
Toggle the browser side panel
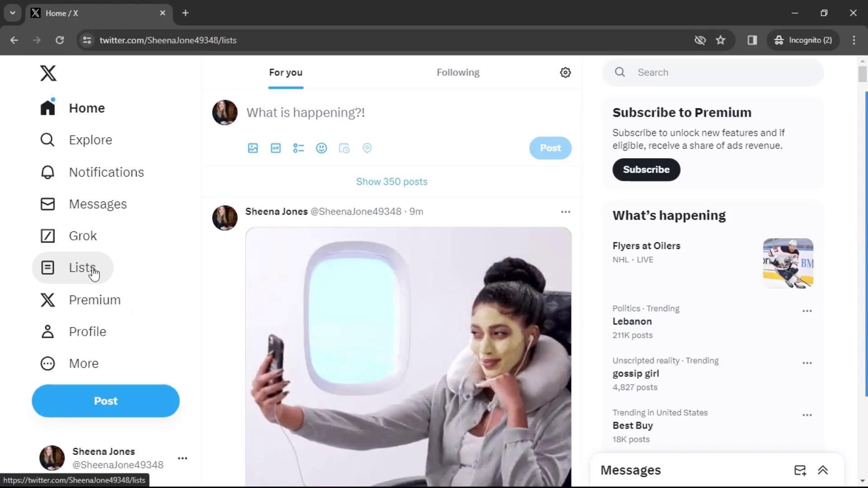click(752, 40)
